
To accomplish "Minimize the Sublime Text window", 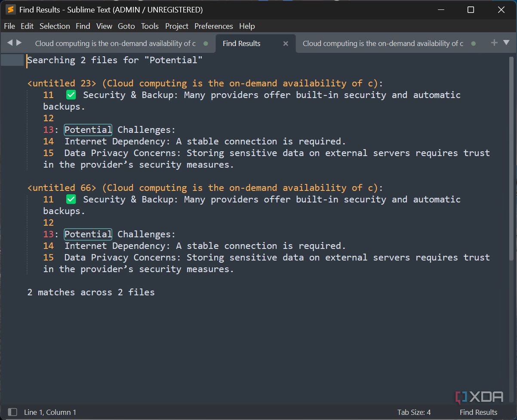I will point(440,9).
